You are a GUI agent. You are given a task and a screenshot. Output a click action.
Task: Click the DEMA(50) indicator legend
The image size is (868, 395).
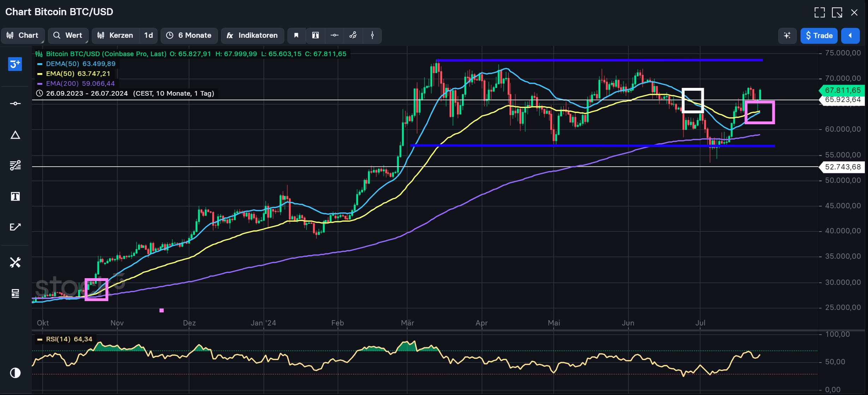81,64
